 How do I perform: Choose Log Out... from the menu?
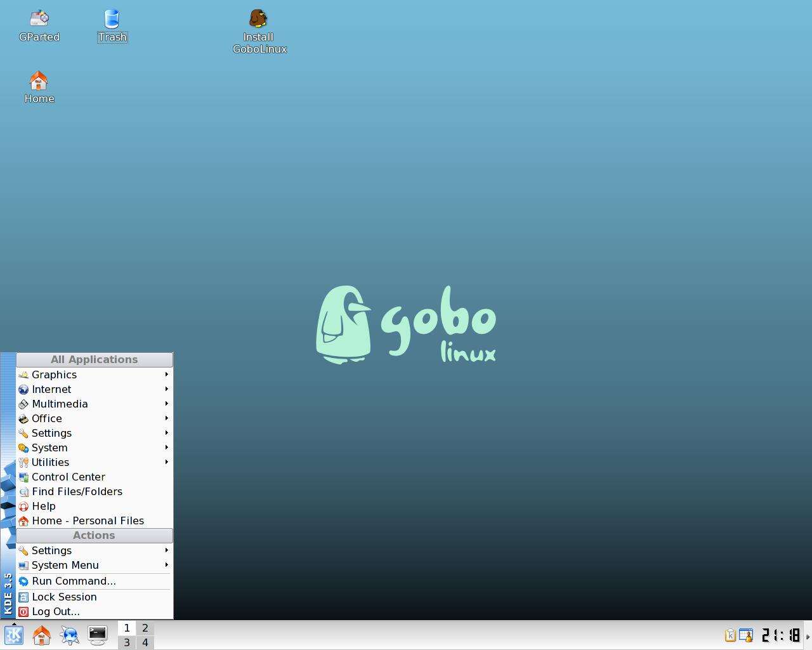[95, 611]
